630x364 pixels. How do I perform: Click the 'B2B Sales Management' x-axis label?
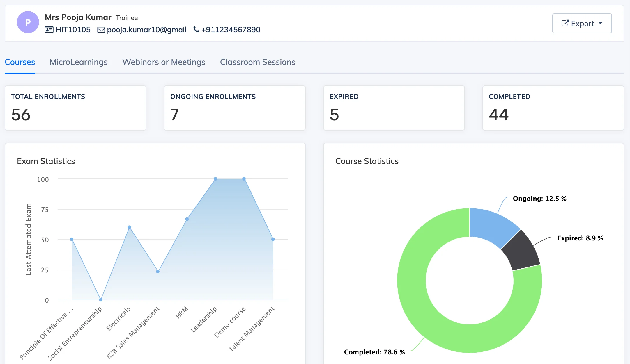tap(133, 333)
